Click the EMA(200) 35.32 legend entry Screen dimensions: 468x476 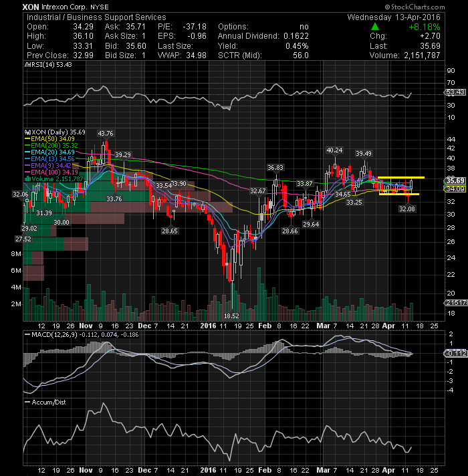[51, 146]
